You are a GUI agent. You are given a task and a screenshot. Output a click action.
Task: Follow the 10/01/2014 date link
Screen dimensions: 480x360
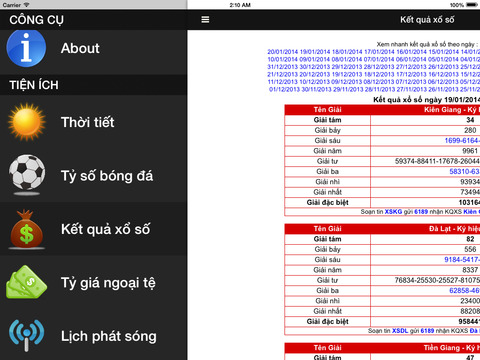point(283,59)
